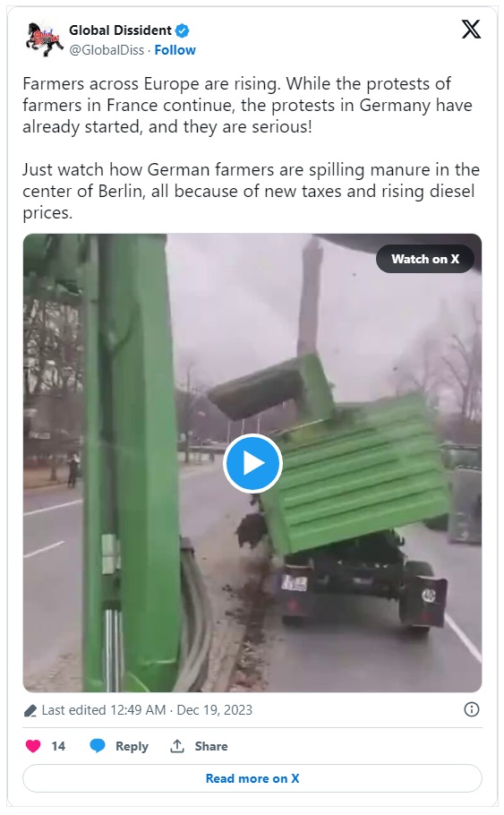Click the share upload icon
Image resolution: width=504 pixels, height=815 pixels.
pyautogui.click(x=177, y=746)
